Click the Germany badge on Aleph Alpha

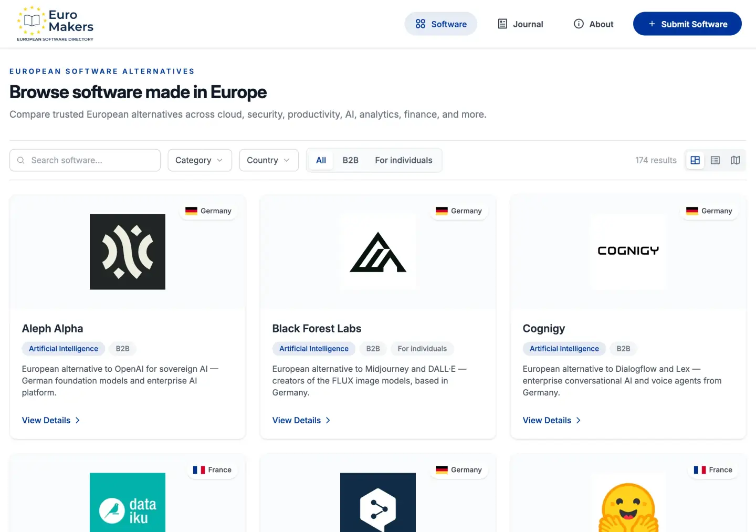pos(208,211)
